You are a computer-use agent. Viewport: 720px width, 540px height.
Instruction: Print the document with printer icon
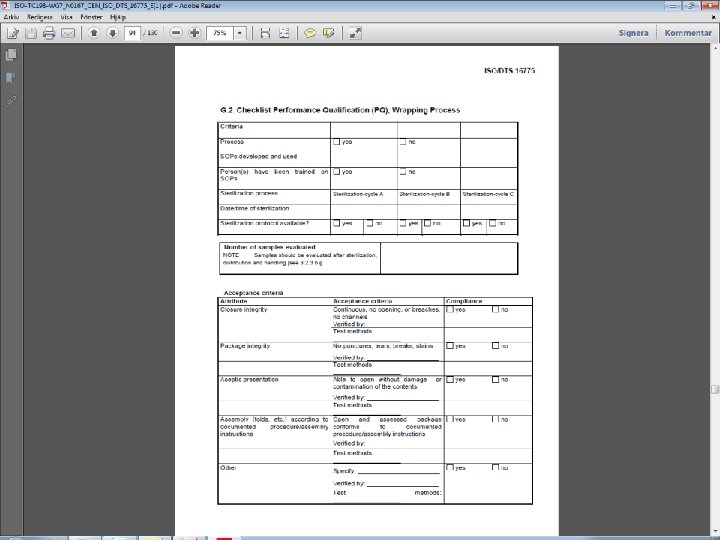click(49, 33)
